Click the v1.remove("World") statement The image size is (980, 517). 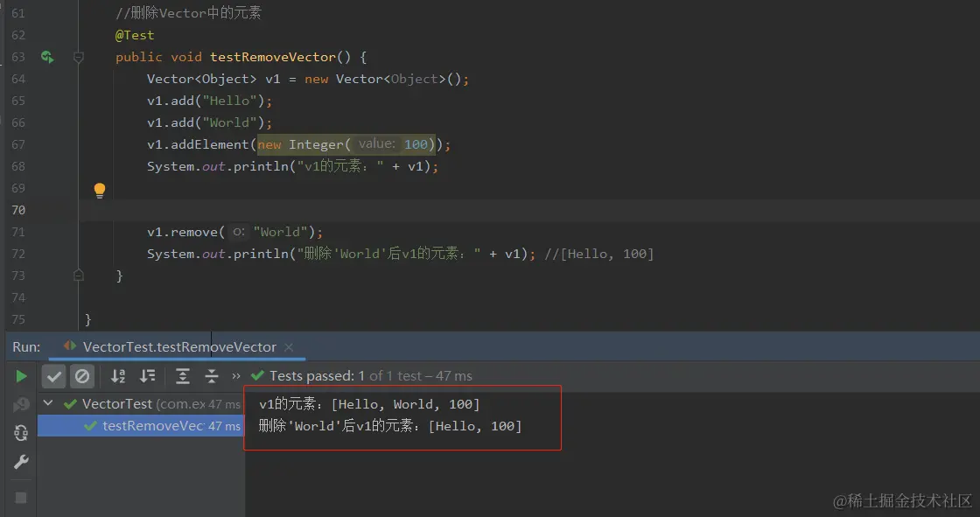(x=235, y=232)
